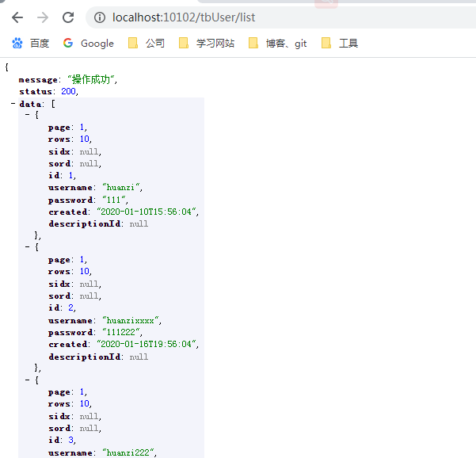Click the created value "2020-01-10T15:56:04"
The image size is (476, 458).
pos(147,212)
